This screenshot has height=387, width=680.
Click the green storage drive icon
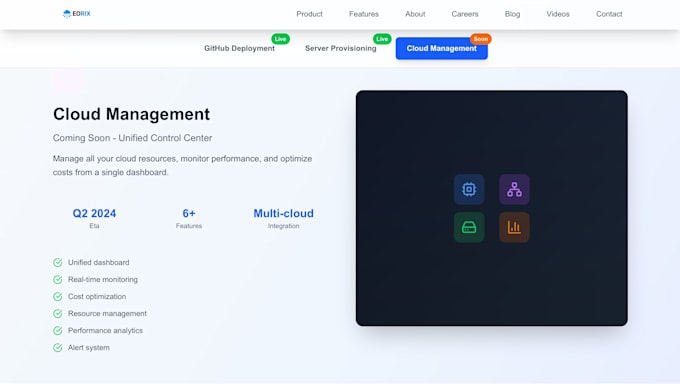pyautogui.click(x=469, y=227)
